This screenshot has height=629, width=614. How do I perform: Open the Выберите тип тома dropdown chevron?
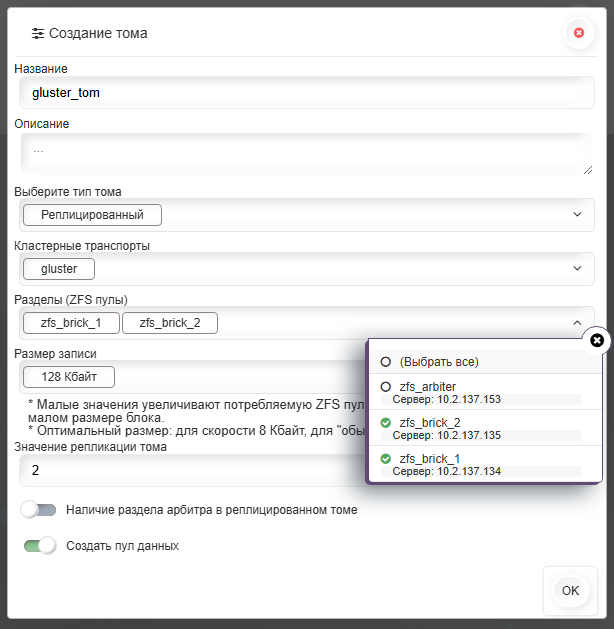[577, 214]
